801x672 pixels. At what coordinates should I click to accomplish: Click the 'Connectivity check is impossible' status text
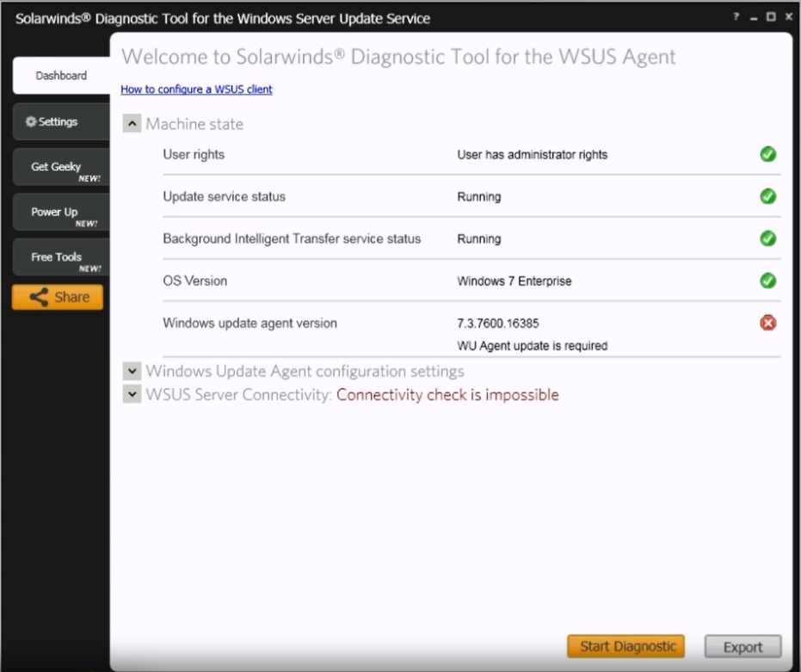[x=447, y=395]
